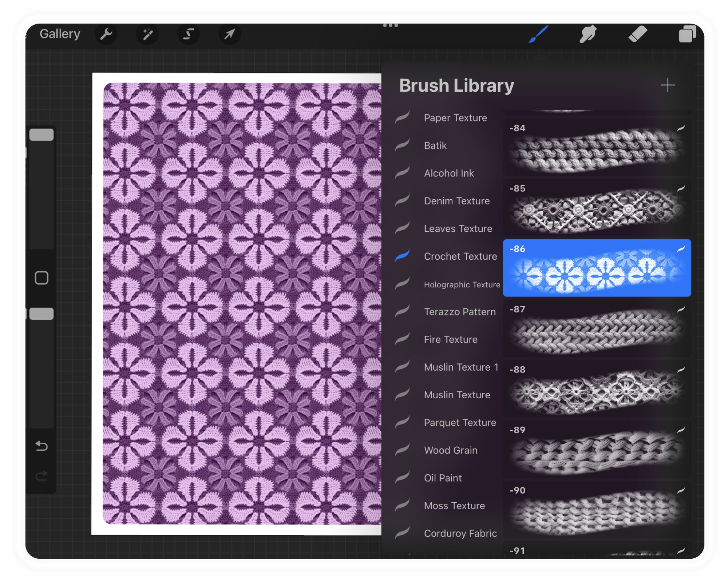This screenshot has height=582, width=728.
Task: Adjust the brush size slider handle
Action: (x=41, y=135)
